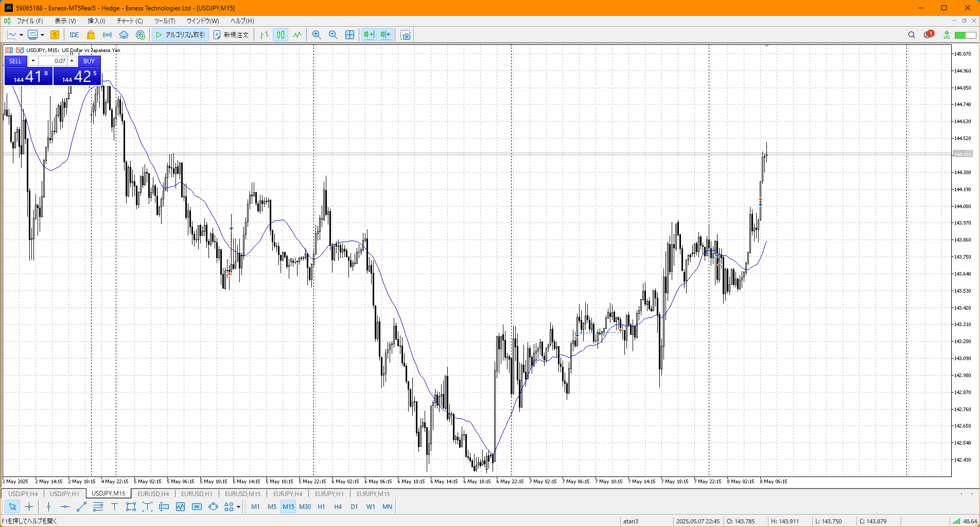Image resolution: width=980 pixels, height=527 pixels.
Task: Open the Chart (チャート) menu
Action: coord(129,21)
